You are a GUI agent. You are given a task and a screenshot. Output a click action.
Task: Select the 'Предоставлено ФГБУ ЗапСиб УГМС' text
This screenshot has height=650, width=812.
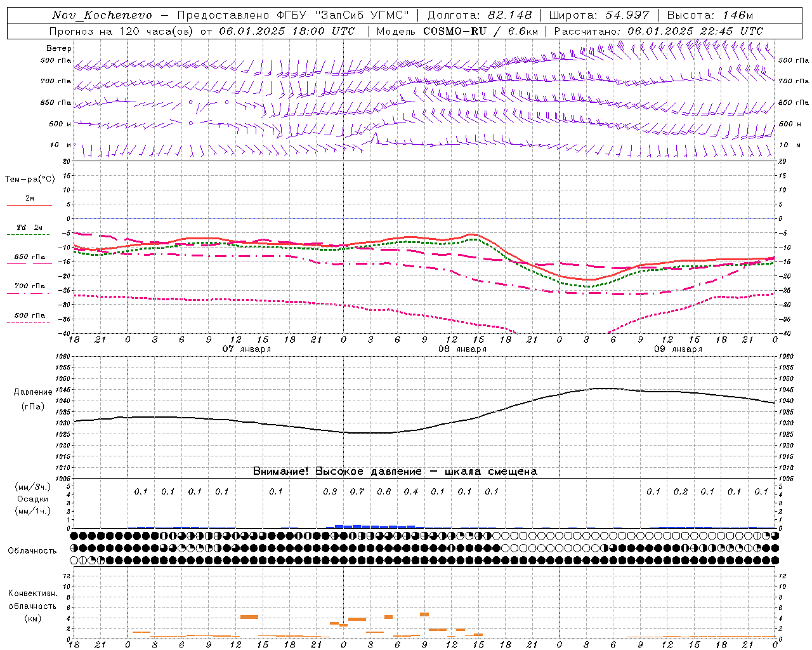click(x=293, y=15)
